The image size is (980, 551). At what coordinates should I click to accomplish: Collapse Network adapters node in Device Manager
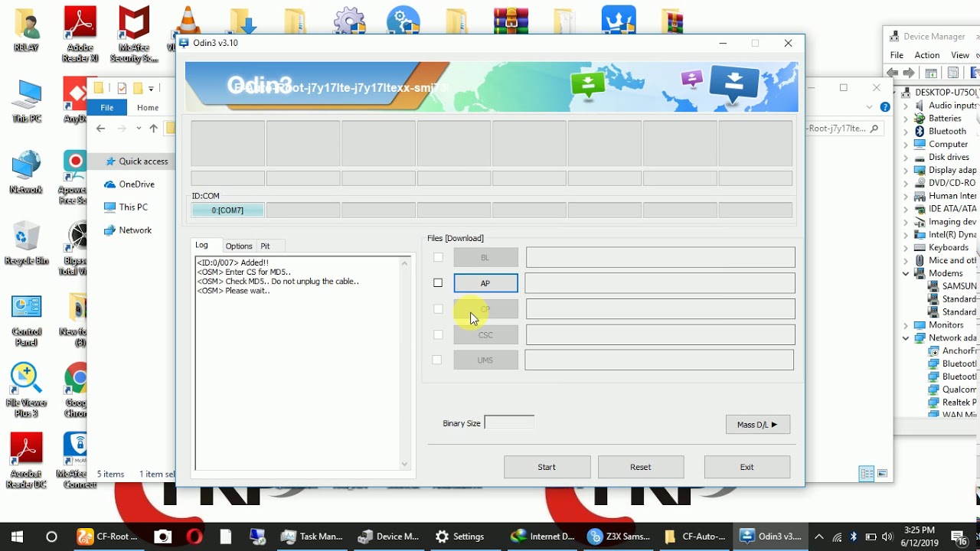click(x=906, y=338)
